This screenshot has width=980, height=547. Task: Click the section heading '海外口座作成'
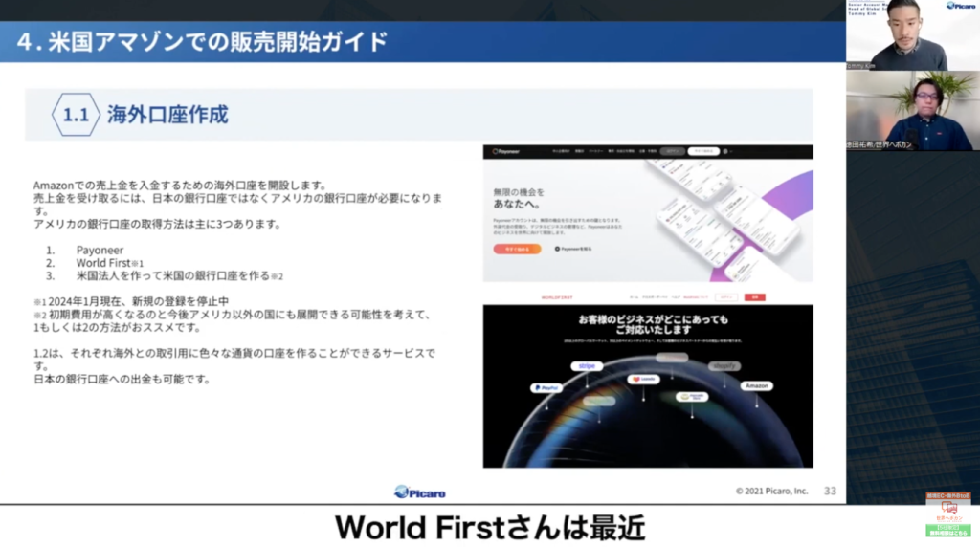coord(167,115)
